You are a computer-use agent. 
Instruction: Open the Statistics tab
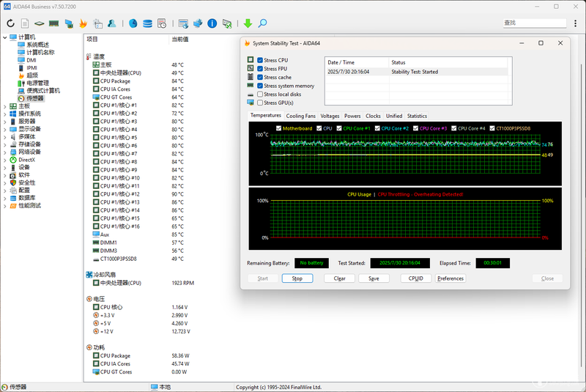[x=417, y=116]
